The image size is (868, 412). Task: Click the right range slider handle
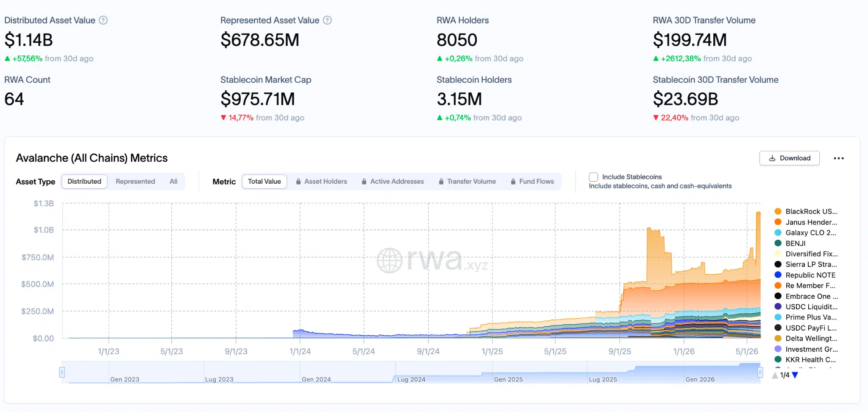point(760,373)
